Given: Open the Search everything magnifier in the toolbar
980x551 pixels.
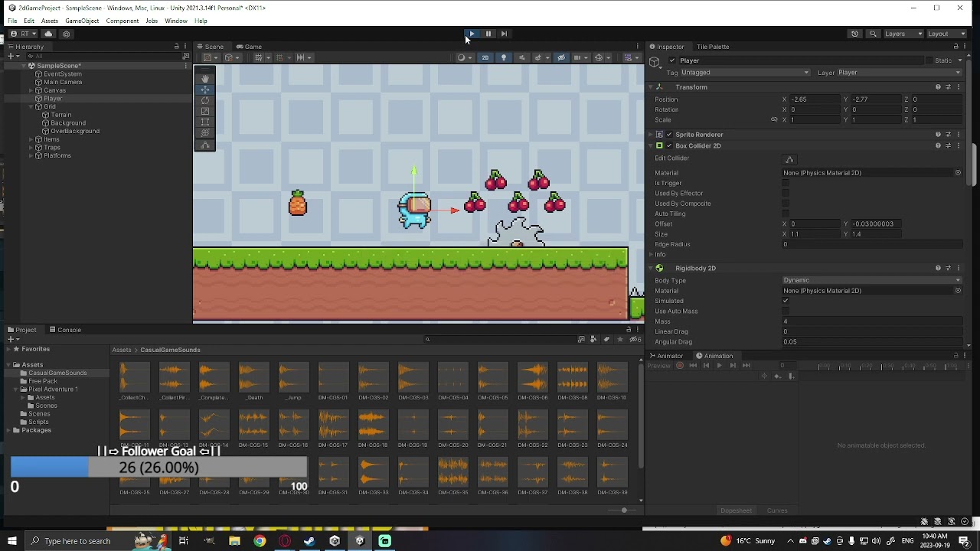Looking at the screenshot, I should tap(874, 34).
